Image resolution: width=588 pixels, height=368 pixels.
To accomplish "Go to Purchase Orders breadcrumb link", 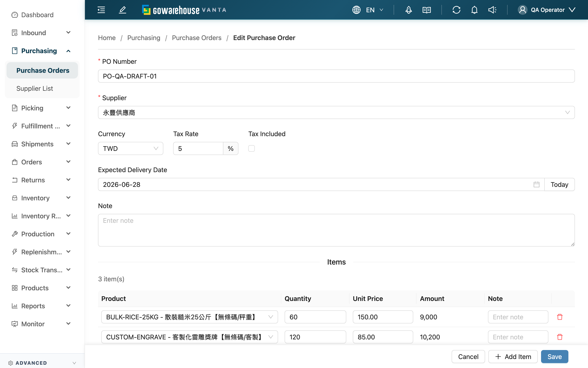I will click(x=197, y=38).
